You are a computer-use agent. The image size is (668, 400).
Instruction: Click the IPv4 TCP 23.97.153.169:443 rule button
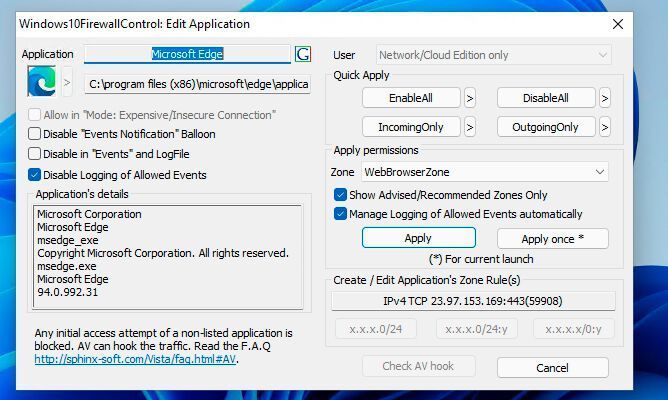[x=473, y=301]
